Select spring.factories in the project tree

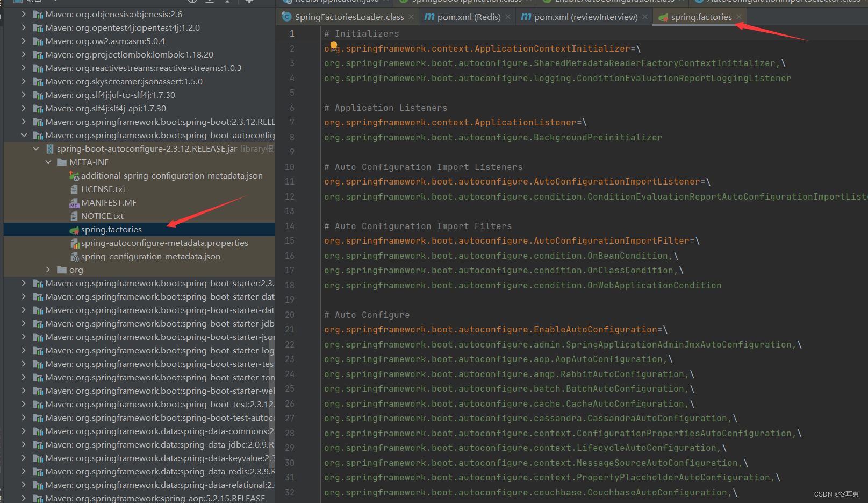point(111,230)
